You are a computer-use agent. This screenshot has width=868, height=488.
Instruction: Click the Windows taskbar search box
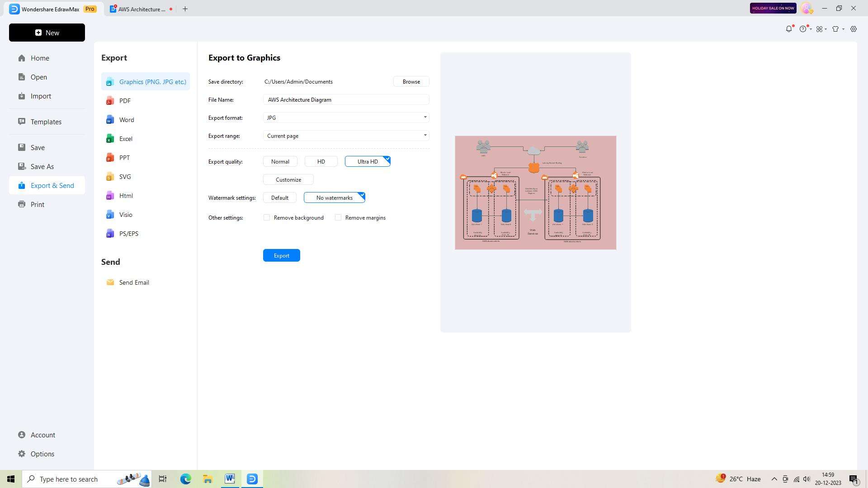click(88, 479)
